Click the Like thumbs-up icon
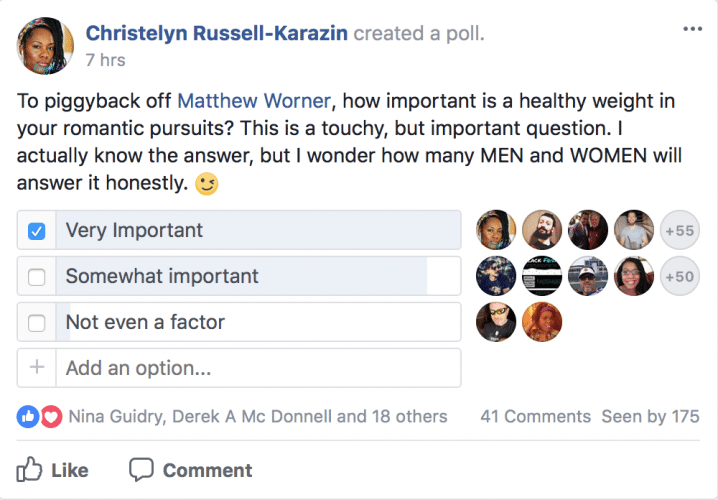The height and width of the screenshot is (500, 718). 31,469
